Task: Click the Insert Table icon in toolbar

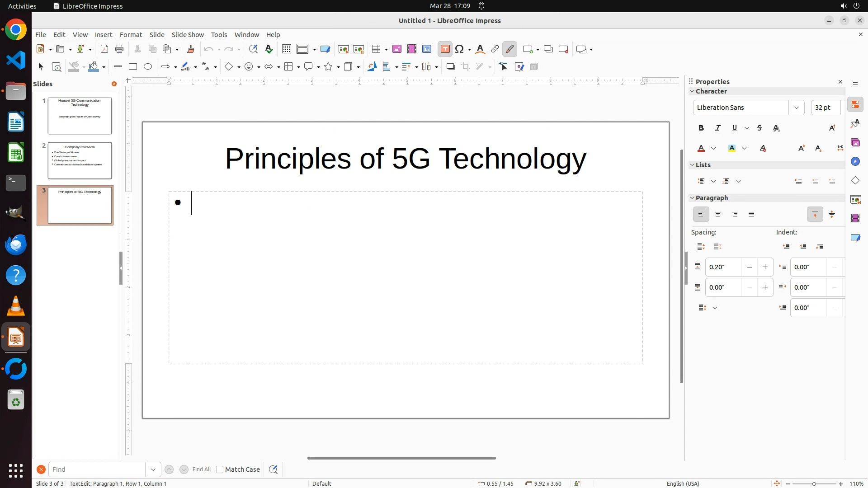Action: (376, 49)
